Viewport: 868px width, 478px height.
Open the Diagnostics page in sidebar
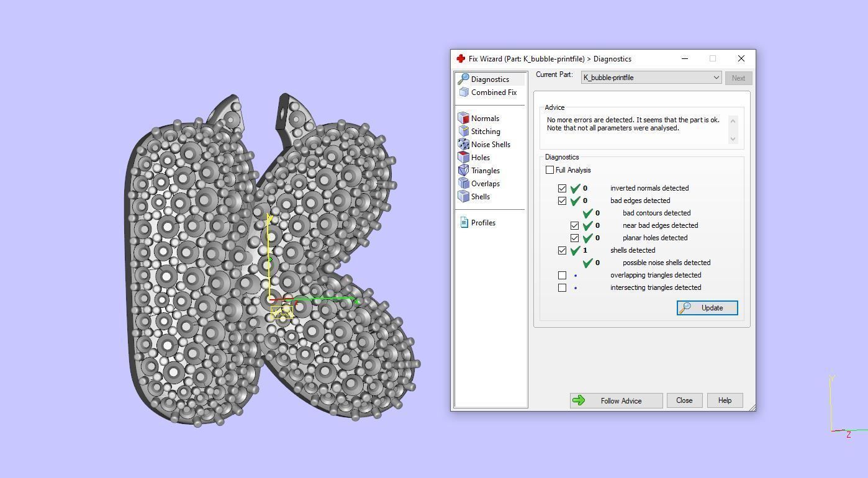490,79
